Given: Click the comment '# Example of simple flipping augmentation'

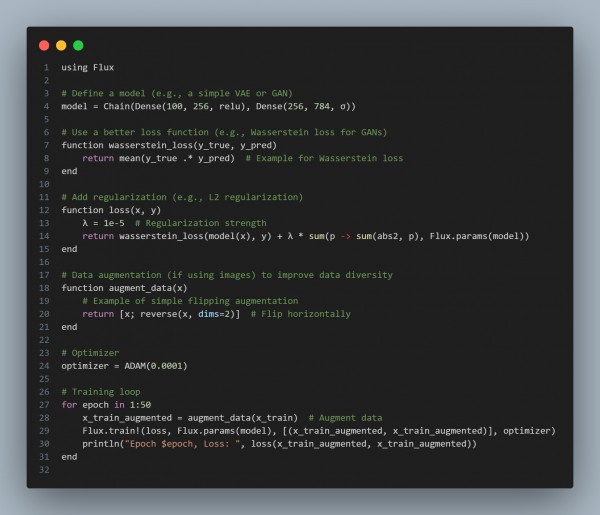Looking at the screenshot, I should [x=190, y=301].
